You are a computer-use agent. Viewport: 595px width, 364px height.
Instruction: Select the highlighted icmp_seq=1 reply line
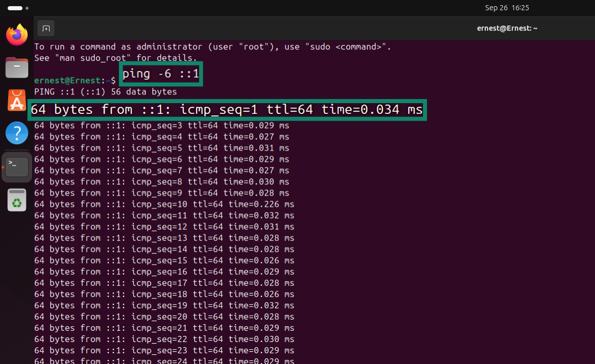(227, 109)
